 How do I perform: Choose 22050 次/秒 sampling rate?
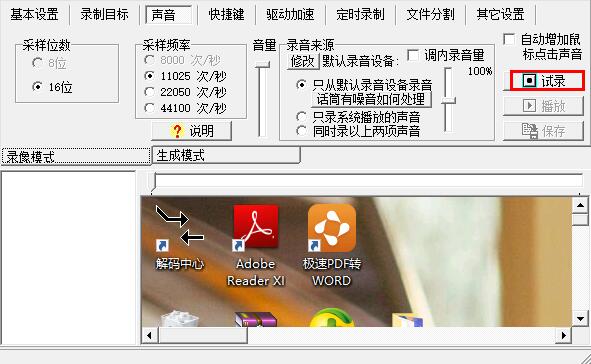click(149, 92)
